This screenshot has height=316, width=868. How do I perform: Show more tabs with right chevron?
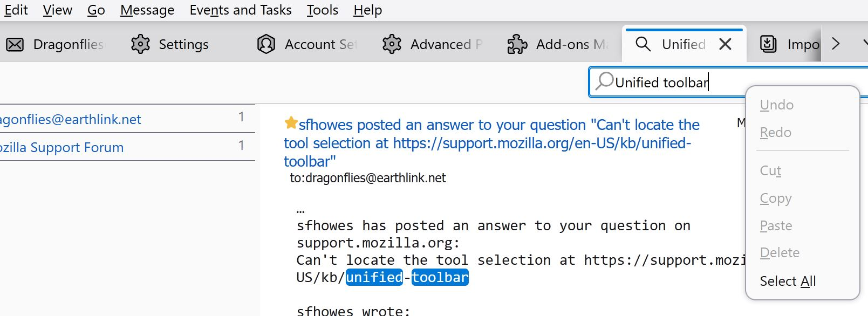coord(836,44)
